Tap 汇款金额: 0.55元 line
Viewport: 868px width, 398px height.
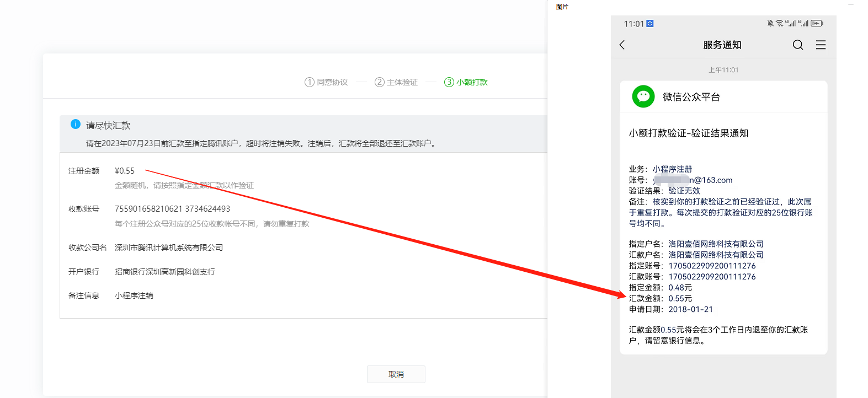(661, 298)
